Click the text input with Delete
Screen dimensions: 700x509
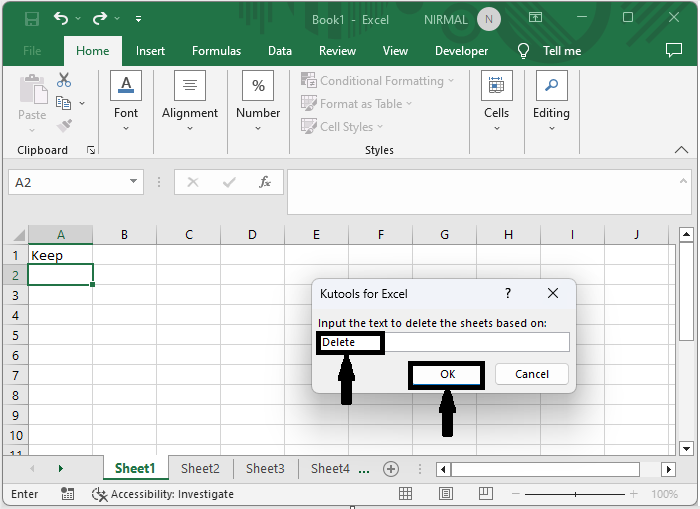point(444,342)
